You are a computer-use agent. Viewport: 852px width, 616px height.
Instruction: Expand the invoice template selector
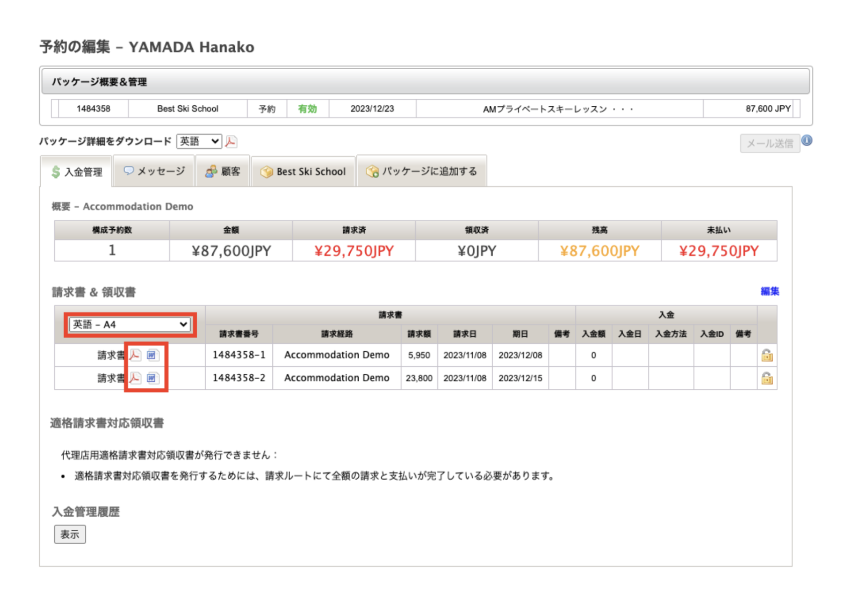pyautogui.click(x=129, y=324)
